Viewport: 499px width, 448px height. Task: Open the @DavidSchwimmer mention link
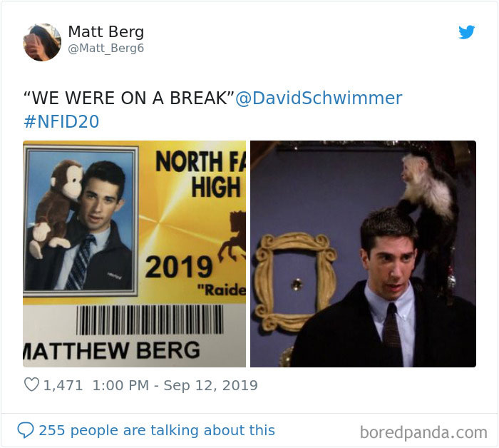click(319, 98)
